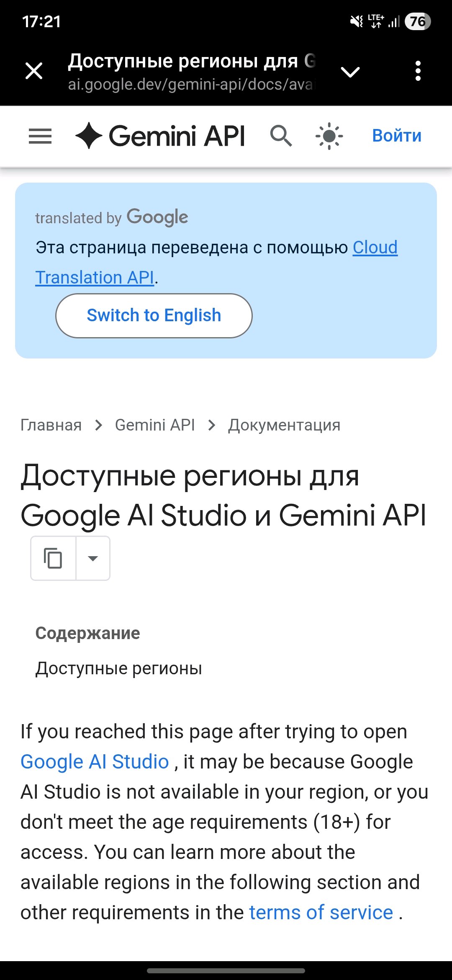
Task: Copy the page with the copy icon
Action: tap(53, 558)
